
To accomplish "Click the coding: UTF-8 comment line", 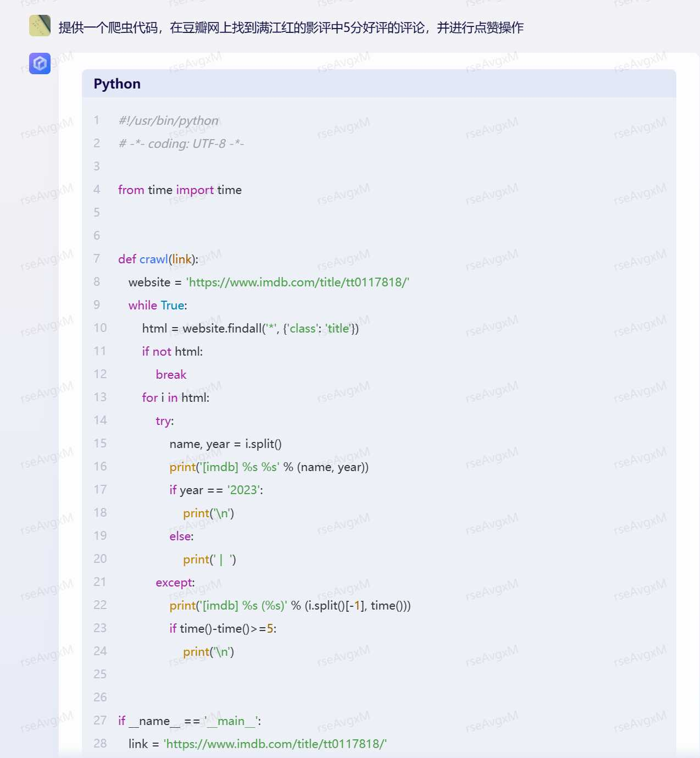I will click(181, 143).
